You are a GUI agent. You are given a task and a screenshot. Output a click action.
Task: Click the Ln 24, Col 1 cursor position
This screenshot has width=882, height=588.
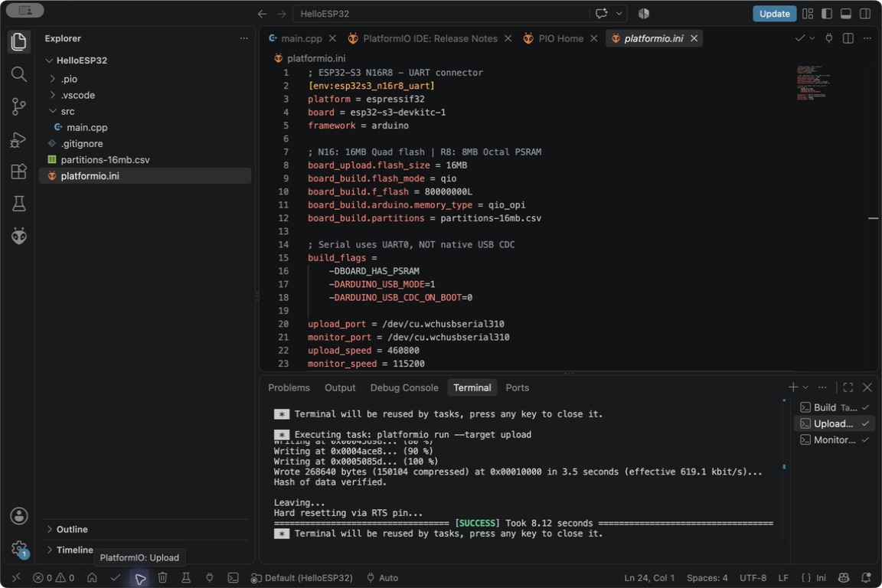(x=649, y=577)
